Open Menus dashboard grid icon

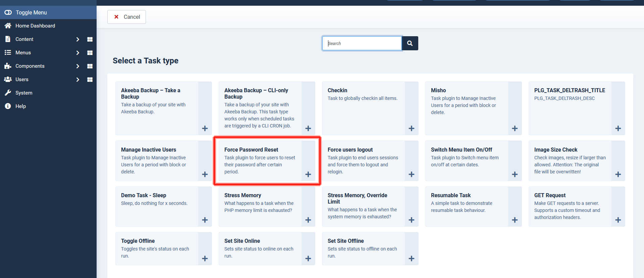90,53
